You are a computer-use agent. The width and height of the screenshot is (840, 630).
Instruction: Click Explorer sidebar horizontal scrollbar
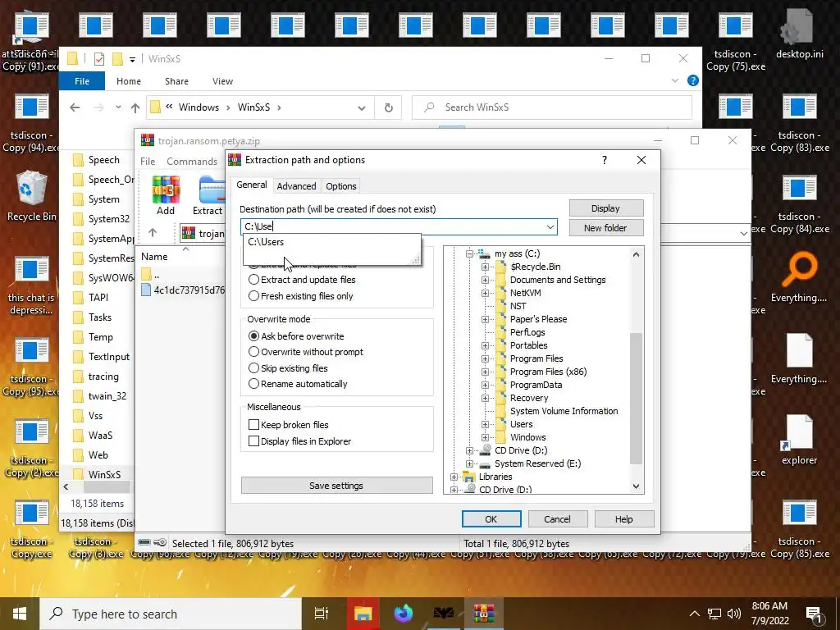tap(106, 487)
